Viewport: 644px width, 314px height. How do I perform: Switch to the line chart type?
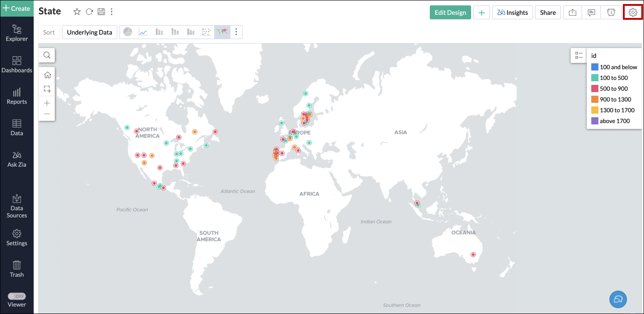(x=144, y=32)
